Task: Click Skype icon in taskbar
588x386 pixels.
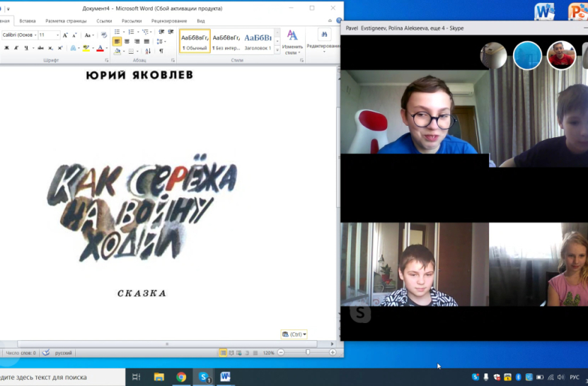Action: coord(203,377)
